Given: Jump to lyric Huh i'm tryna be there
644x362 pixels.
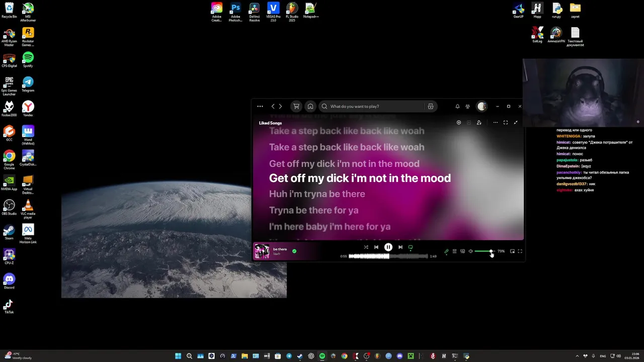Looking at the screenshot, I should [x=317, y=194].
